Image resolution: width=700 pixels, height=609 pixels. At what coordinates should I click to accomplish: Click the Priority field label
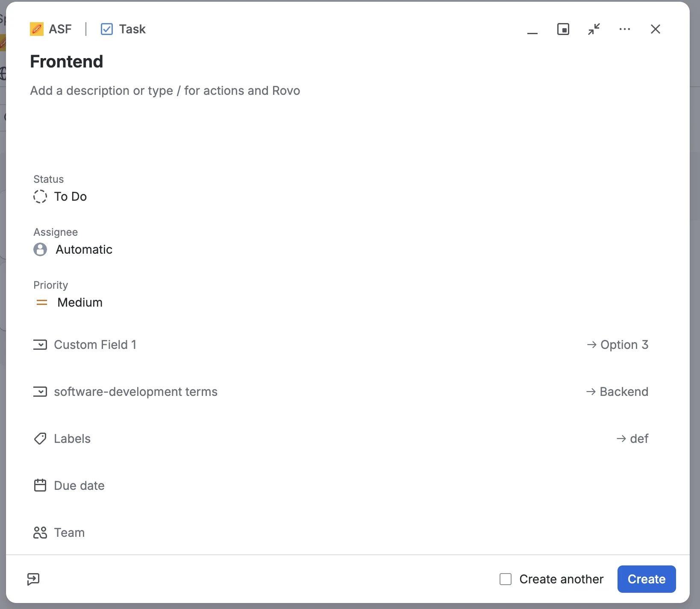[51, 285]
